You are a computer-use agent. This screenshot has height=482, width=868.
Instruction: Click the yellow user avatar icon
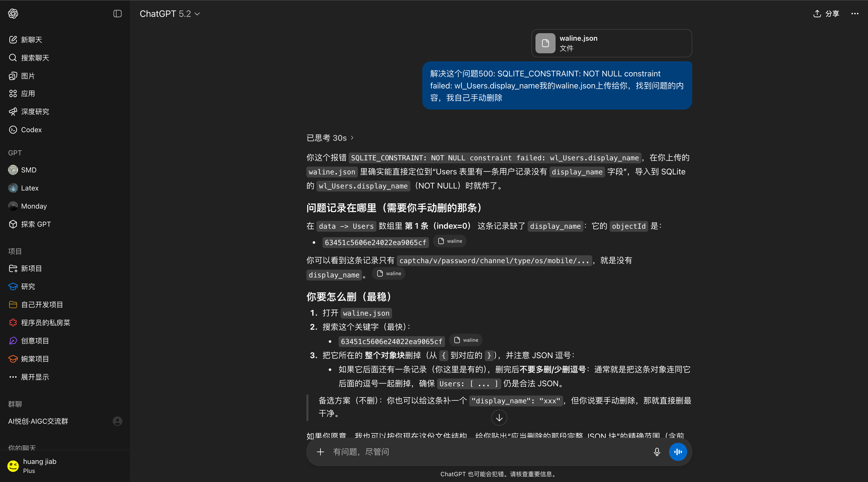click(13, 466)
